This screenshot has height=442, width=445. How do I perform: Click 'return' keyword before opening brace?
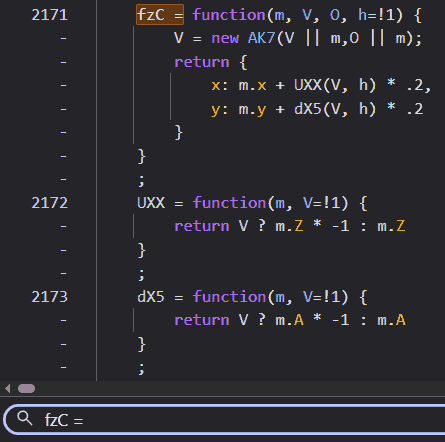(202, 62)
